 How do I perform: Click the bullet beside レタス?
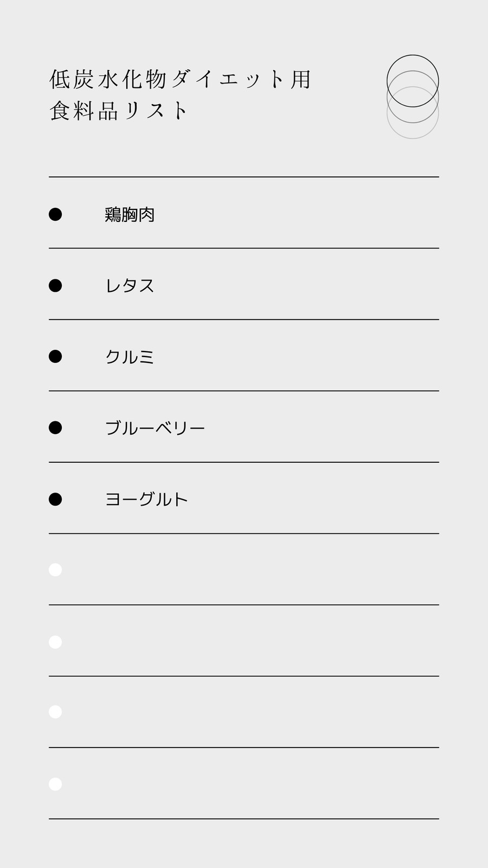coord(55,285)
